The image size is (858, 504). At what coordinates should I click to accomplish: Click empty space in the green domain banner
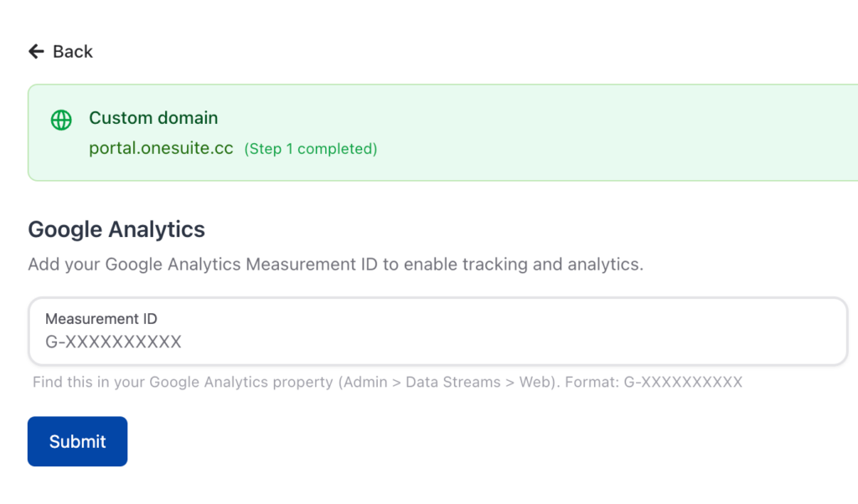(x=628, y=132)
